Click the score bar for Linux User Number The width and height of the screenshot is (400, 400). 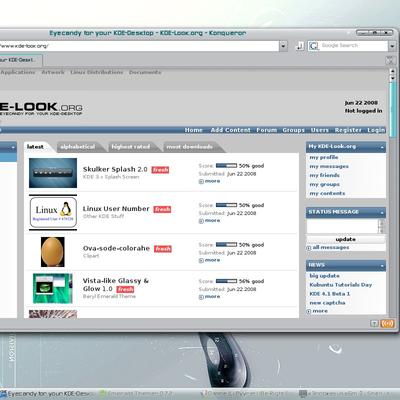click(226, 205)
